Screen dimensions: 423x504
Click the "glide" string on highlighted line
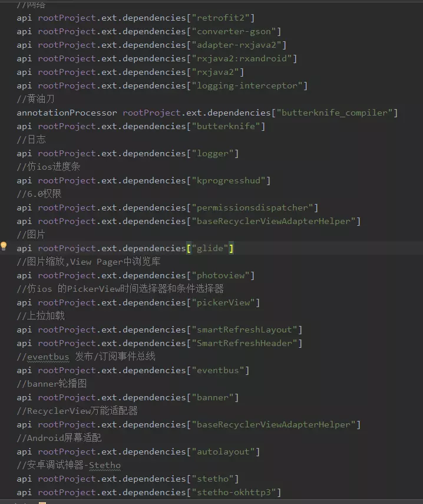pos(210,249)
